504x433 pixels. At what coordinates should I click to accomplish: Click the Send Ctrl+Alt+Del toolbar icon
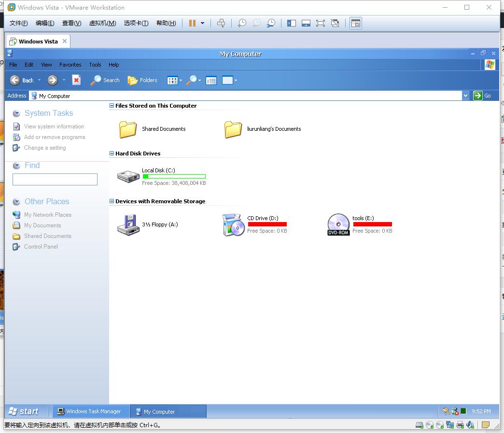221,23
